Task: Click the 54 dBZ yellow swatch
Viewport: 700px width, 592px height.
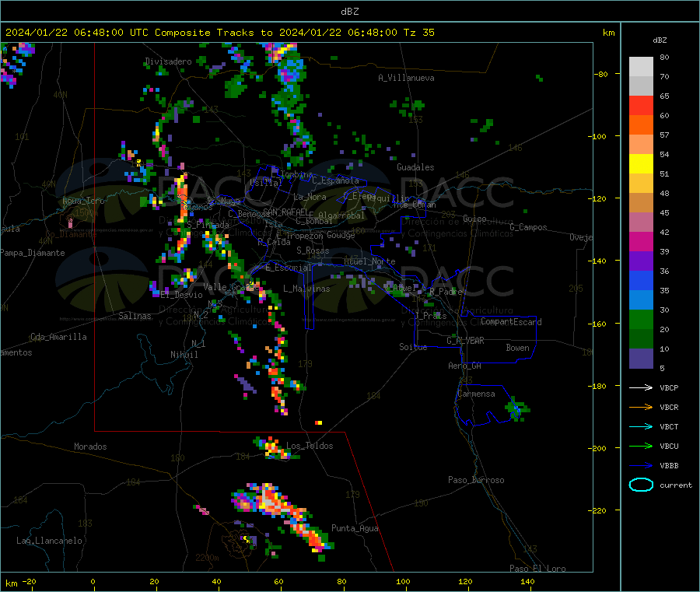Action: coord(641,164)
